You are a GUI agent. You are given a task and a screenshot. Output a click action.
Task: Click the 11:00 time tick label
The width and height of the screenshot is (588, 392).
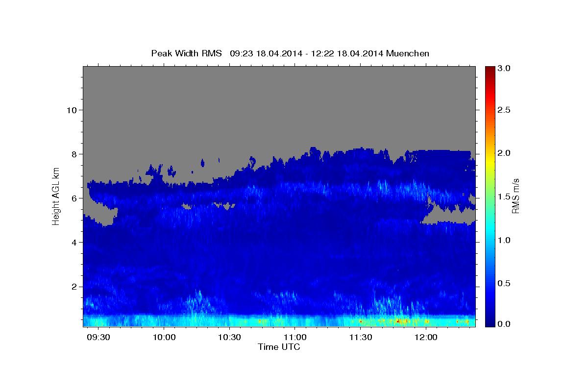295,338
